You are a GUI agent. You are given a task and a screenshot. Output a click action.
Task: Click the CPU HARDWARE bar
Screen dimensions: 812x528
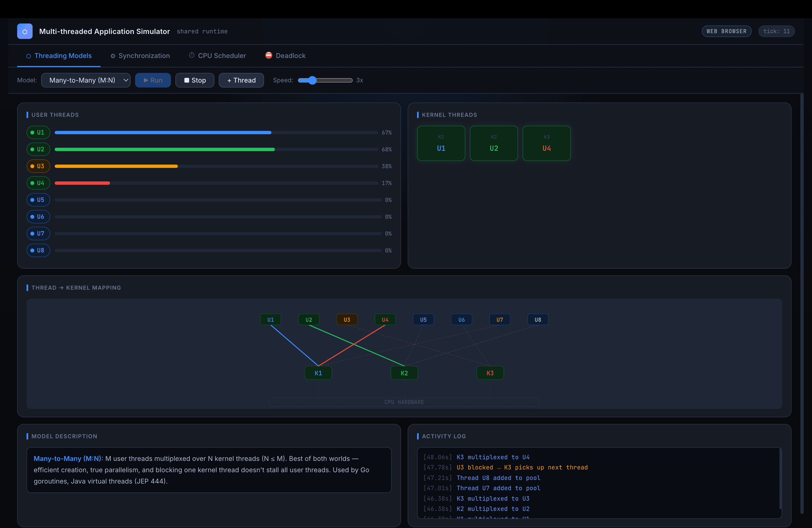click(404, 402)
